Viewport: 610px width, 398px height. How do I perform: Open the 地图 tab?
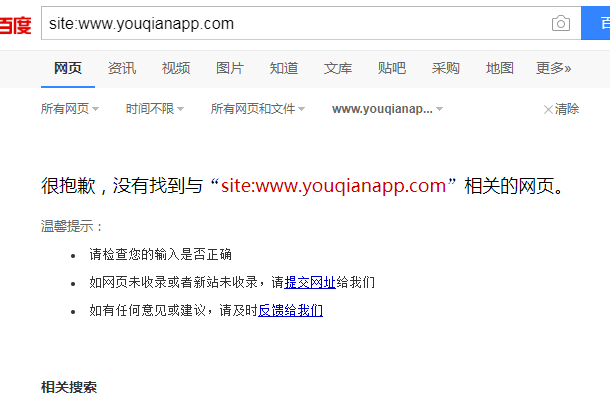pyautogui.click(x=500, y=68)
